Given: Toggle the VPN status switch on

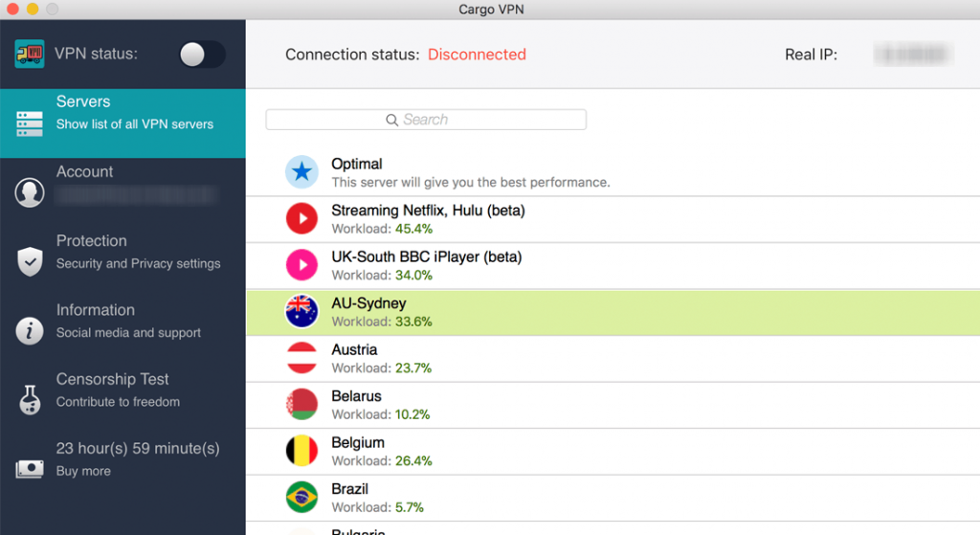Looking at the screenshot, I should 202,55.
